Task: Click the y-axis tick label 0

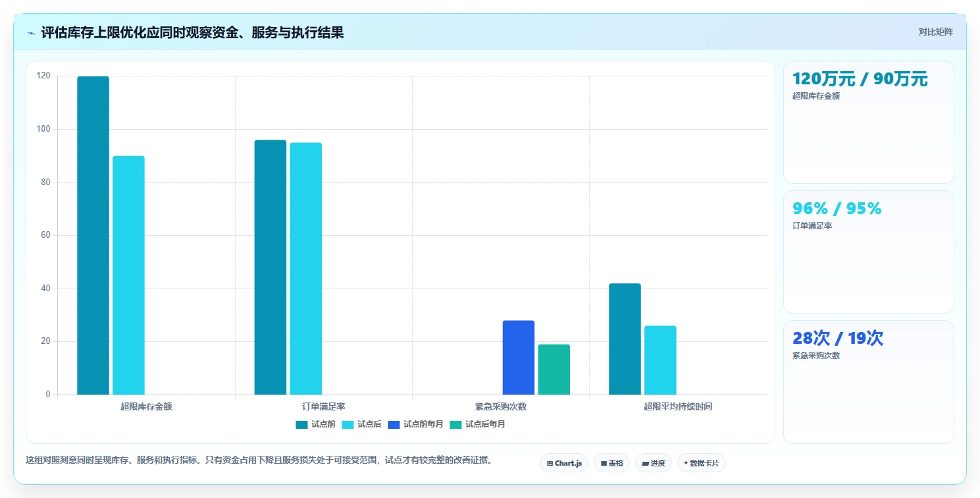Action: coord(48,395)
